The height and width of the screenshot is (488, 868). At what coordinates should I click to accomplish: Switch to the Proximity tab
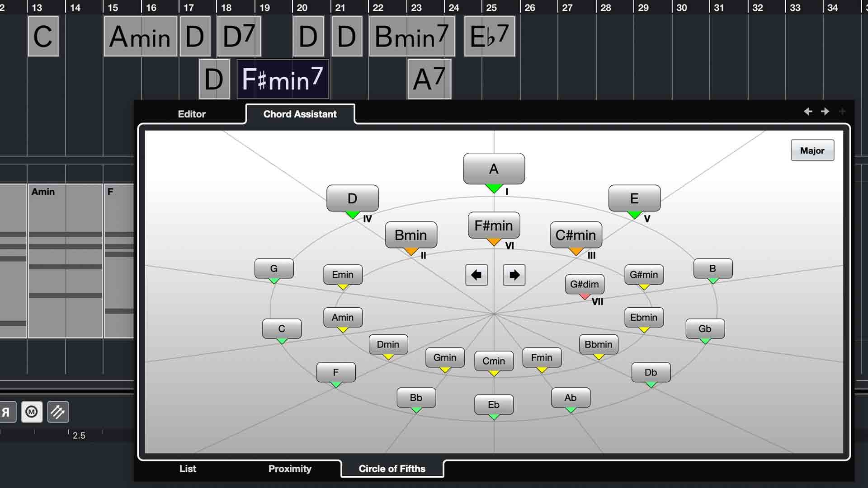pyautogui.click(x=290, y=469)
